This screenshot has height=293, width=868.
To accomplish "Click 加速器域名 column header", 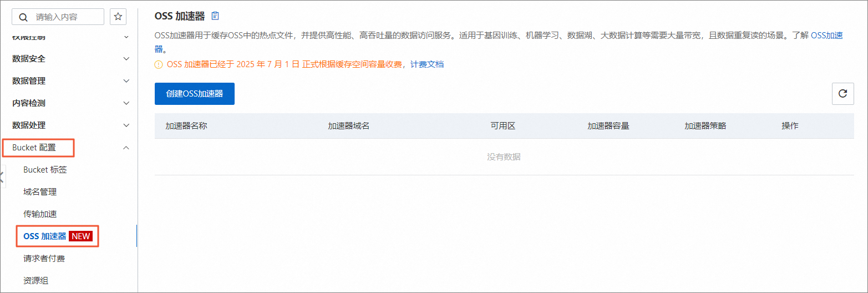I will [349, 126].
